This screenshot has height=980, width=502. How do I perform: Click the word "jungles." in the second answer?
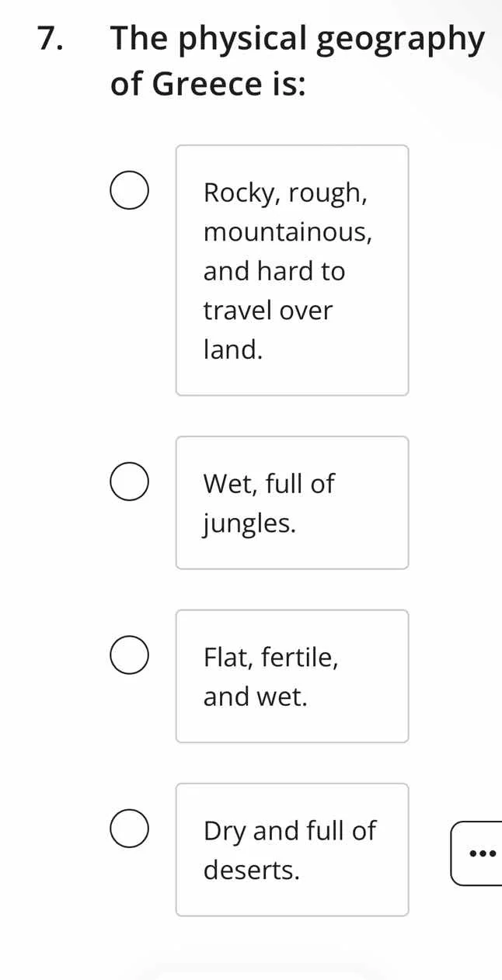click(250, 523)
